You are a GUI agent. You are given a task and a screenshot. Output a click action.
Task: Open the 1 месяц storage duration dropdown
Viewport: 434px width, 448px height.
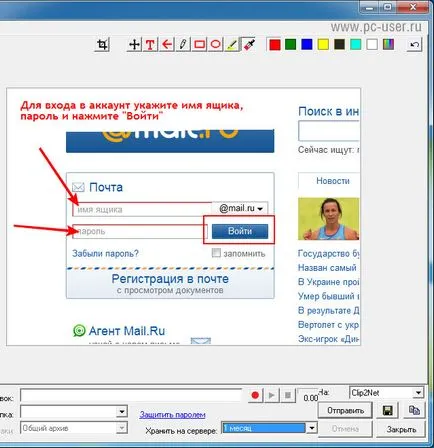[311, 428]
